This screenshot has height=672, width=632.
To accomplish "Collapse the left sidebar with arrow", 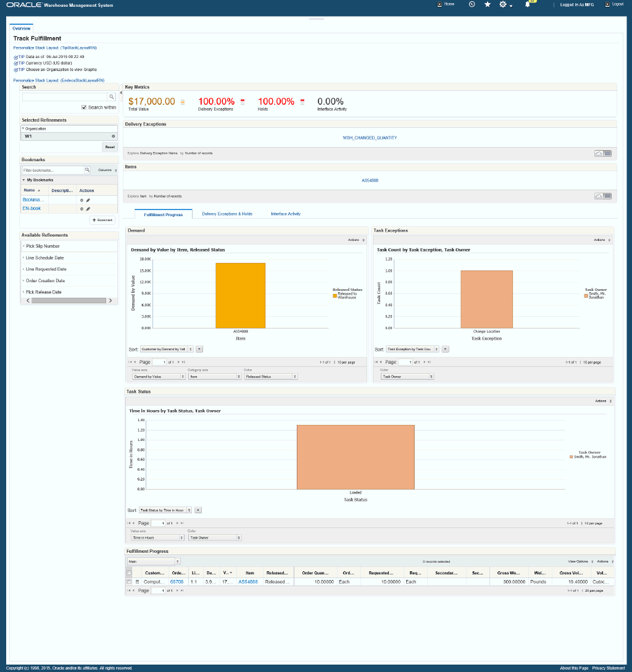I will [121, 93].
